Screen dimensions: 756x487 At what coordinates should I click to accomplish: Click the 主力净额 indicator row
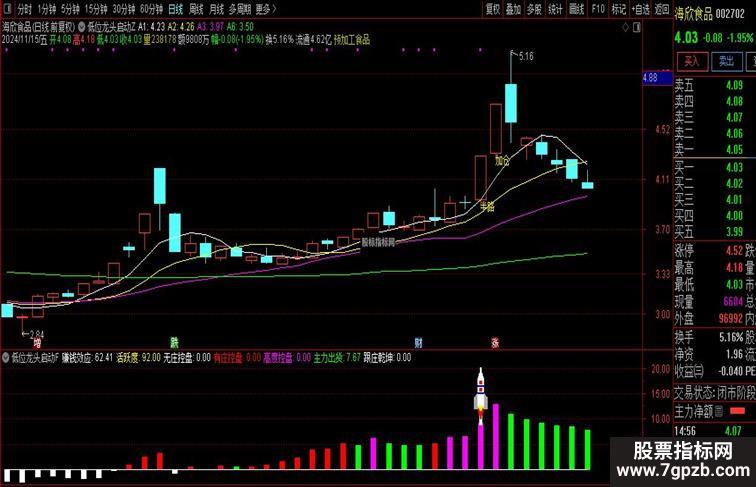tap(715, 411)
